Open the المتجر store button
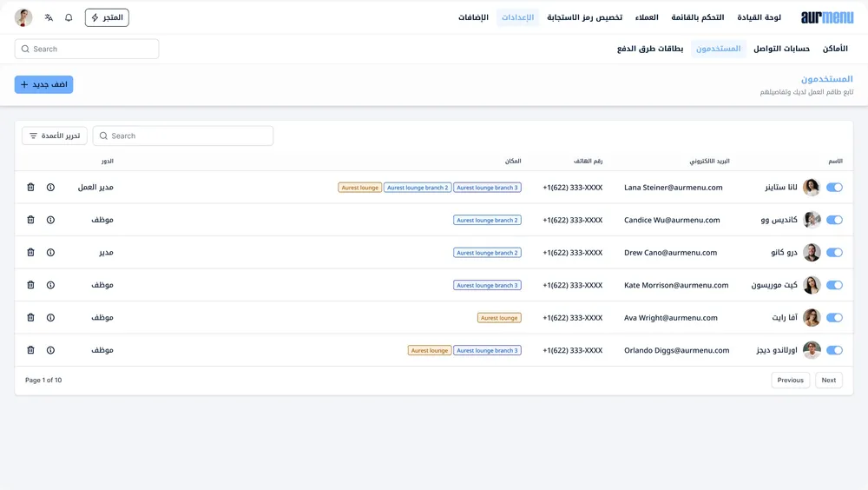Image resolution: width=868 pixels, height=490 pixels. 107,17
